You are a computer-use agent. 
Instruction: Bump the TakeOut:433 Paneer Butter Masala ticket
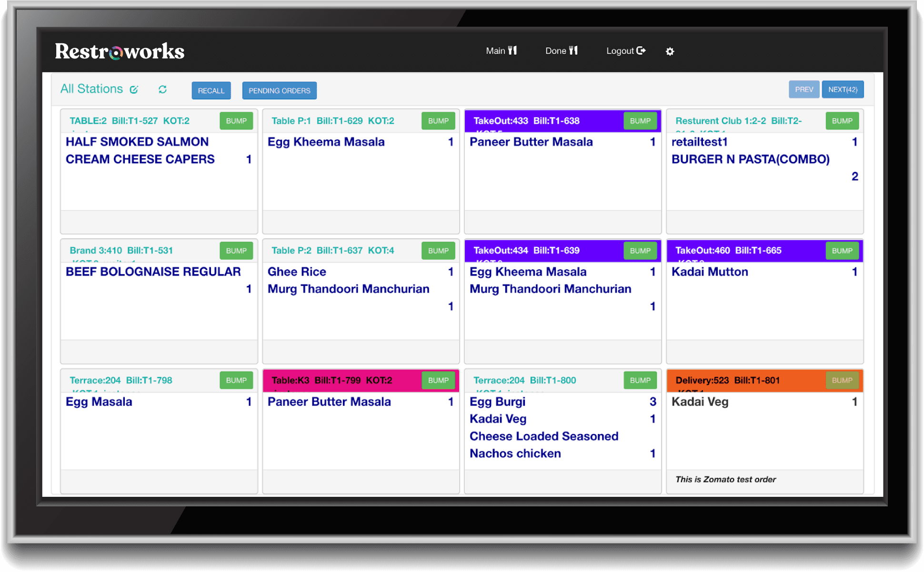[640, 121]
